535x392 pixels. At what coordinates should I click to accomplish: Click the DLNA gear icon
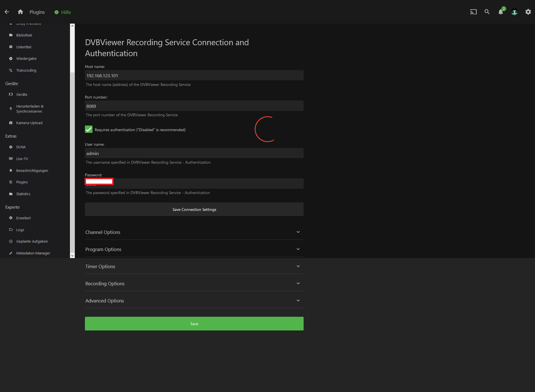[x=11, y=147]
